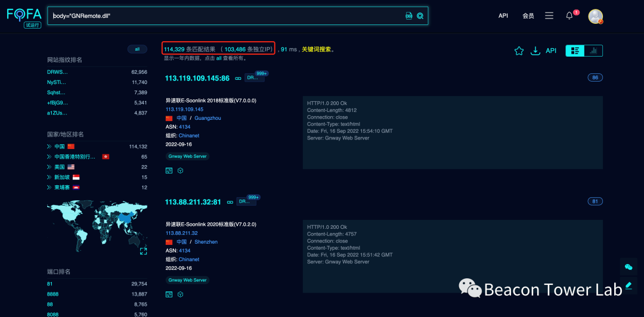
Task: Click Gnway Web Server tag in first result
Action: tap(188, 157)
